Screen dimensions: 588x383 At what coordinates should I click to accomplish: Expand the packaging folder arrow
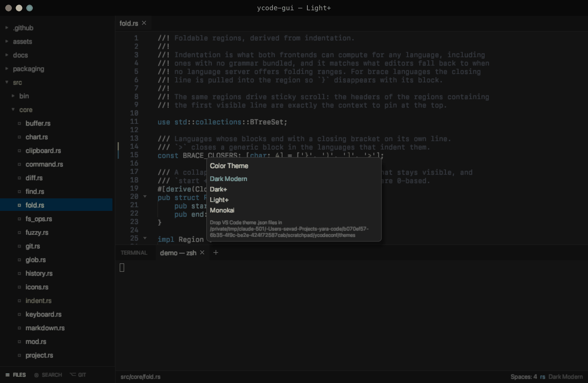click(7, 68)
